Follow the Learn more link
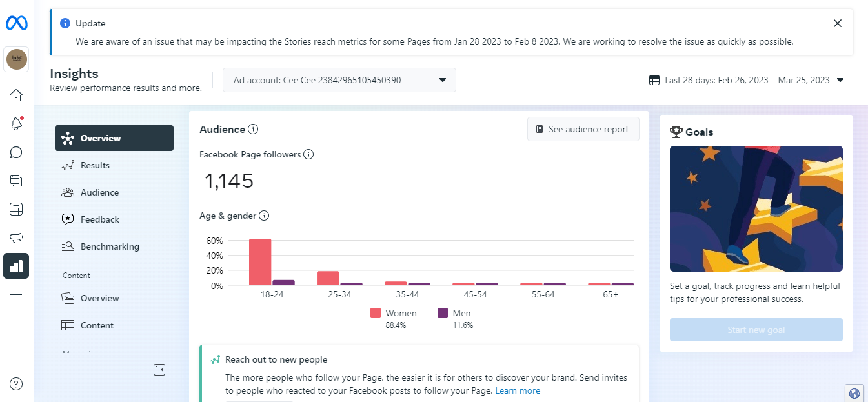The height and width of the screenshot is (402, 868). pyautogui.click(x=518, y=390)
